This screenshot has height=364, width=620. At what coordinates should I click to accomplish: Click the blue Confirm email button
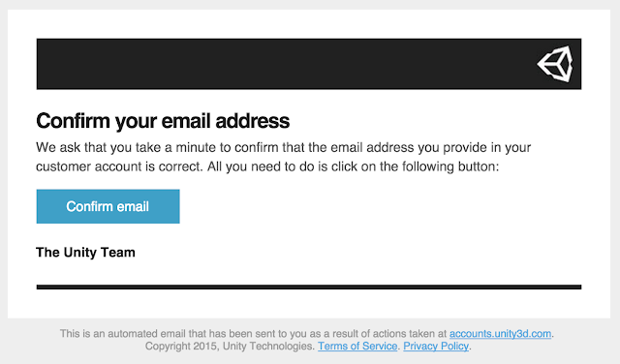point(108,206)
